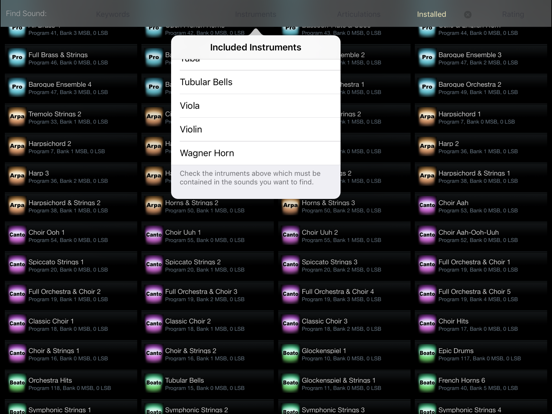This screenshot has height=414, width=552.
Task: Check Violin in Included Instruments list
Action: pos(256,129)
